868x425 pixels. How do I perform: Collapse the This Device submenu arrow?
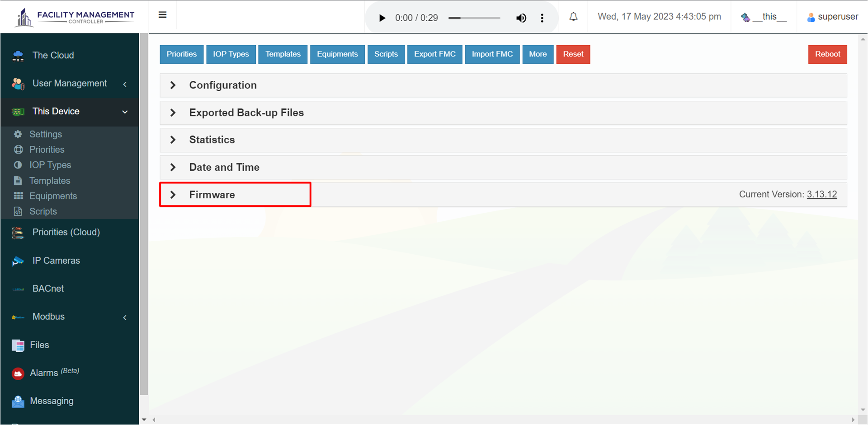click(x=125, y=112)
